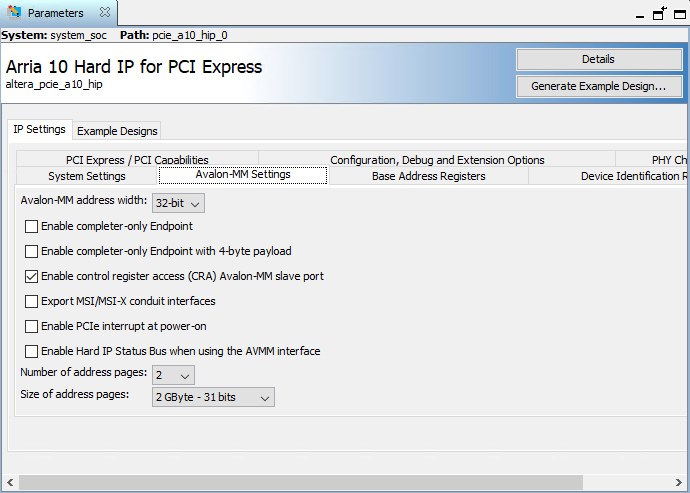Screen dimensions: 690x493
Task: Enable completer-only Endpoint checkbox
Action: point(31,226)
